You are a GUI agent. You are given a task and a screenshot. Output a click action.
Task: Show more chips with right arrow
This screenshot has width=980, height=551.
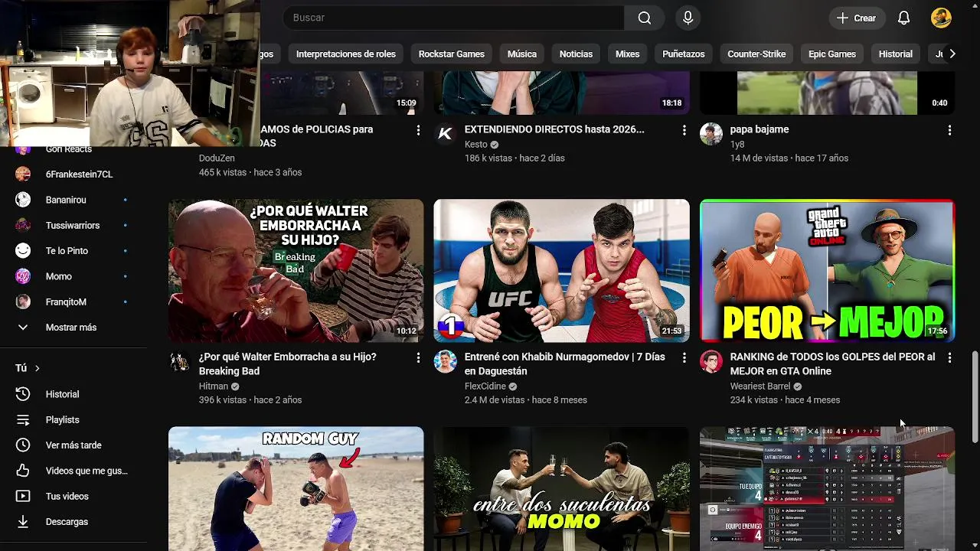pos(952,54)
